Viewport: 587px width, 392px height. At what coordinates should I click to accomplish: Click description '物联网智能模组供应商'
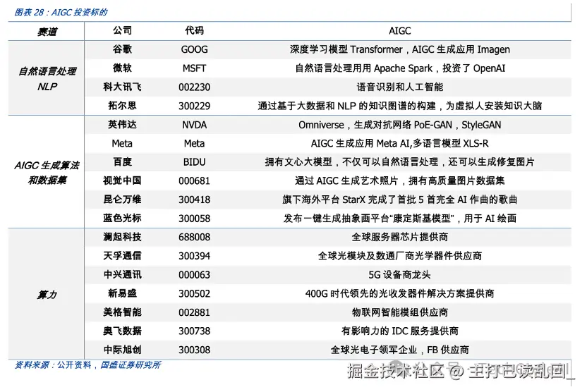click(x=400, y=312)
